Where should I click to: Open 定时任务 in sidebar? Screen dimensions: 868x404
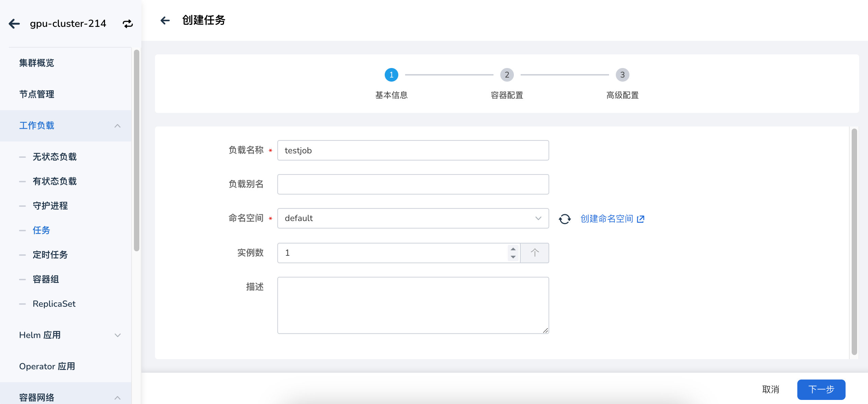[x=50, y=255]
